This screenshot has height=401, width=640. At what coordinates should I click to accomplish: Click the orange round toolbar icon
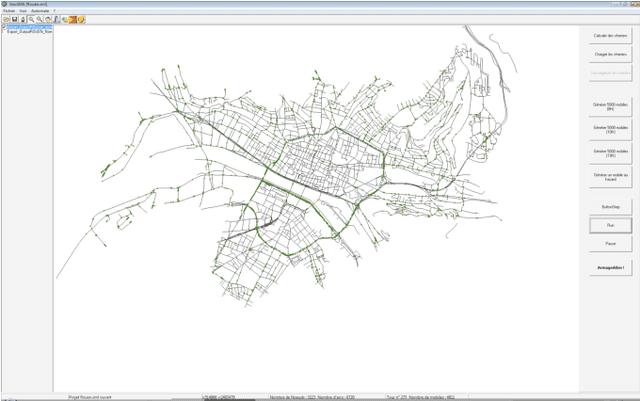[81, 19]
